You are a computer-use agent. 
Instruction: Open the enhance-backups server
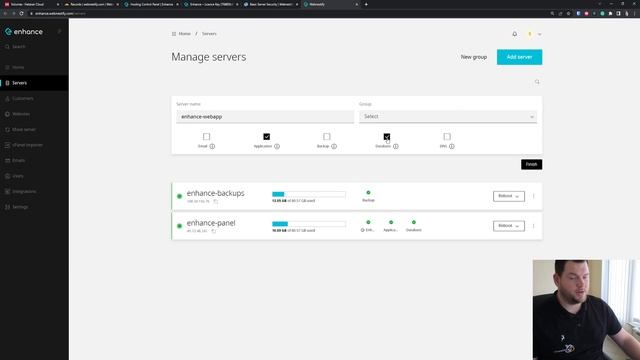(x=216, y=193)
